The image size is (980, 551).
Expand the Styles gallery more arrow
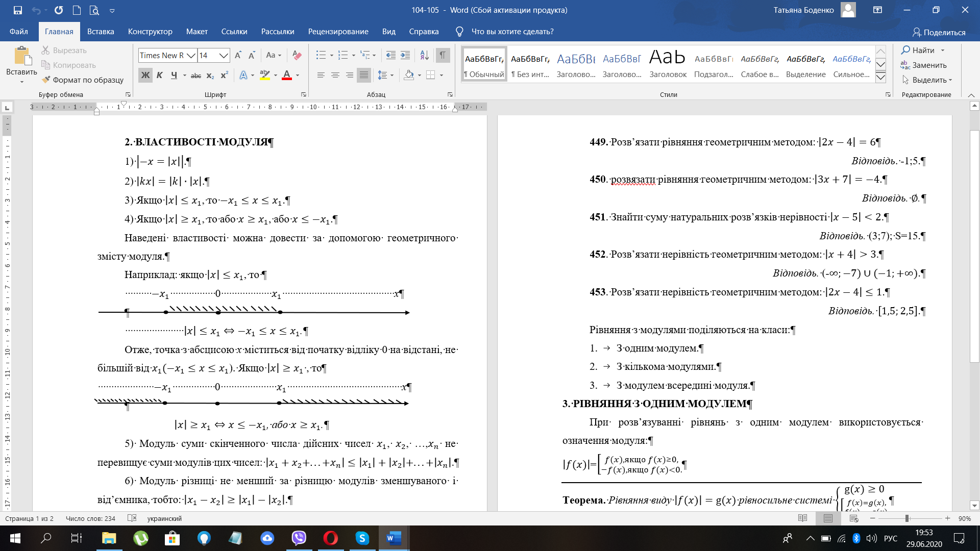(880, 78)
